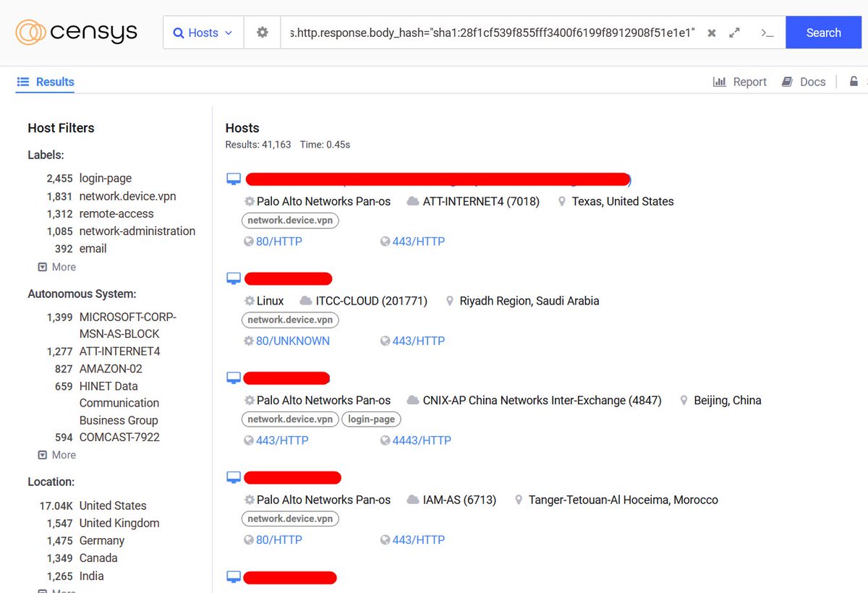
Task: Switch to the Results tab
Action: (46, 82)
